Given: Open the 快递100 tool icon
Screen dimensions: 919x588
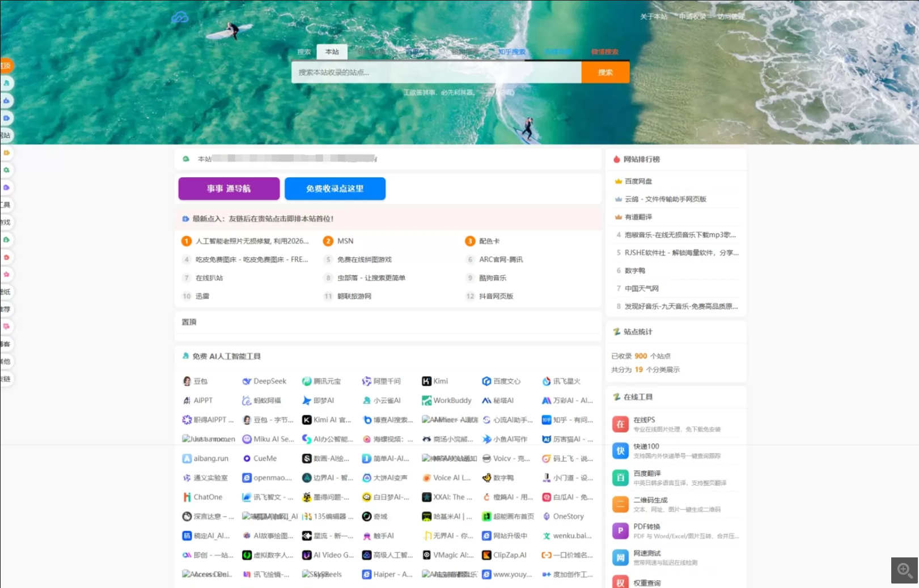Looking at the screenshot, I should [x=620, y=451].
